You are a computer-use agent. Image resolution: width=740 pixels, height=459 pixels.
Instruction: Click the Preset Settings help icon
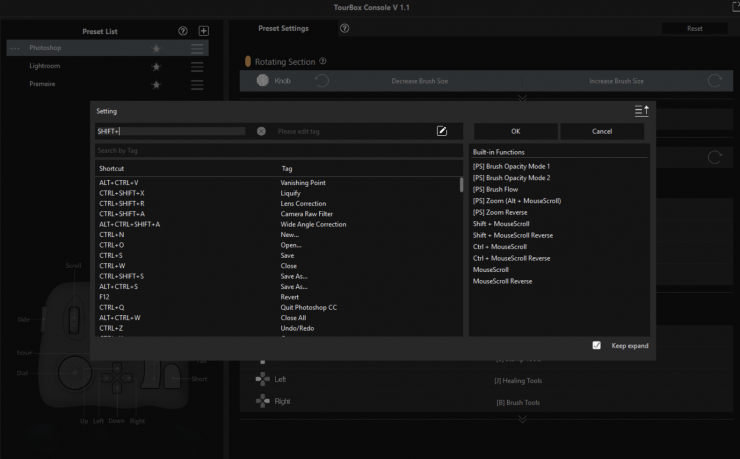(x=344, y=29)
